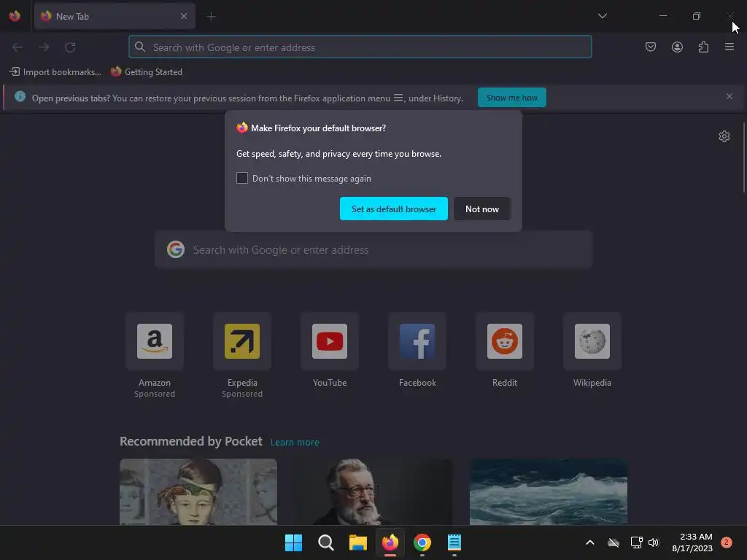
Task: Minimize the Firefox window
Action: pos(663,16)
